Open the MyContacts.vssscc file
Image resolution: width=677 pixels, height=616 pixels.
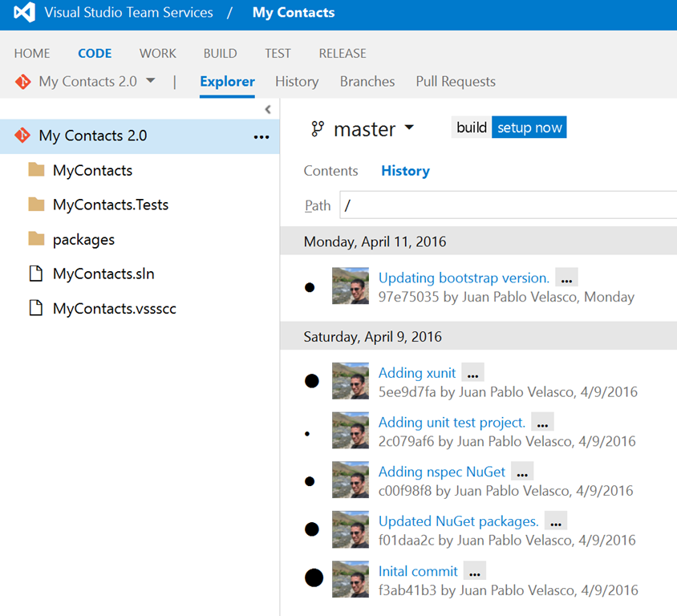115,309
